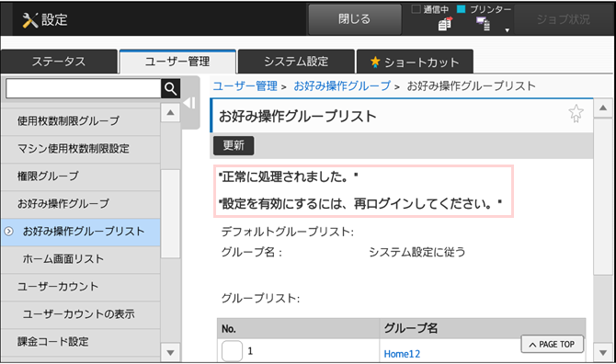
Task: Open the システム設定 tab
Action: pyautogui.click(x=296, y=62)
